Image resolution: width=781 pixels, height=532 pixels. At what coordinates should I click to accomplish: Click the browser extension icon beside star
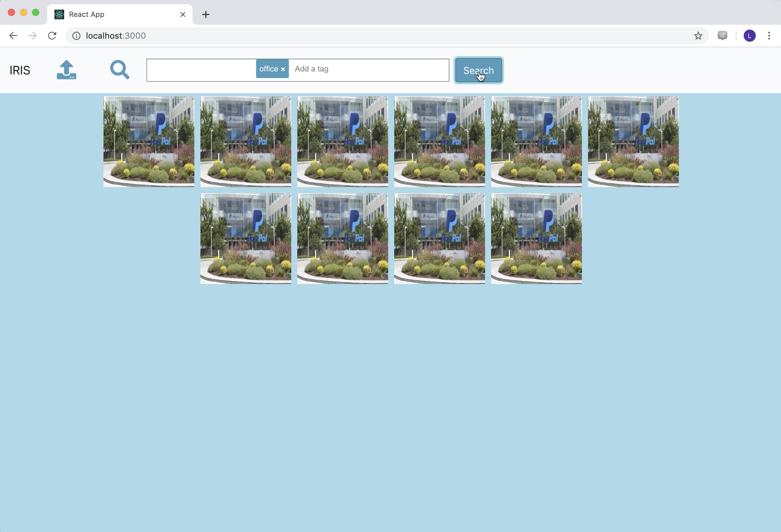pos(722,36)
